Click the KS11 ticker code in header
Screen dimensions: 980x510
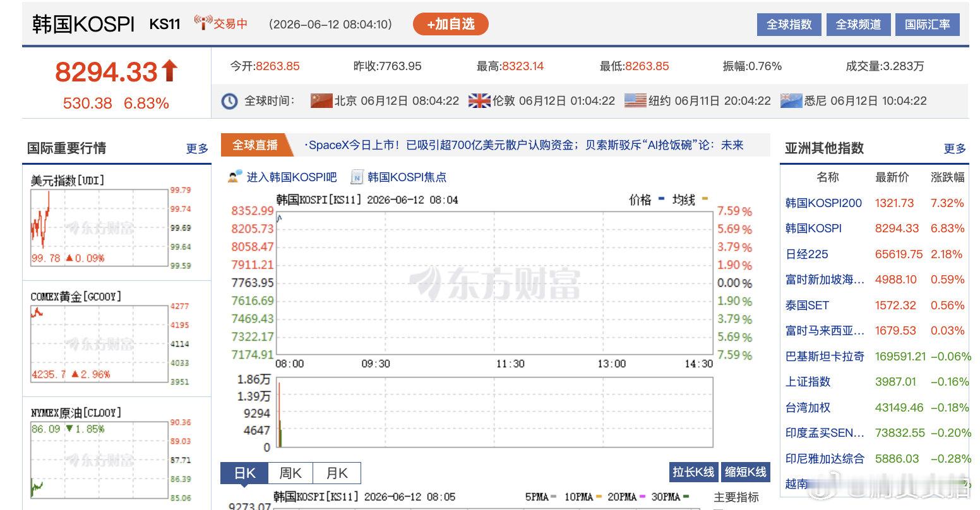click(165, 24)
